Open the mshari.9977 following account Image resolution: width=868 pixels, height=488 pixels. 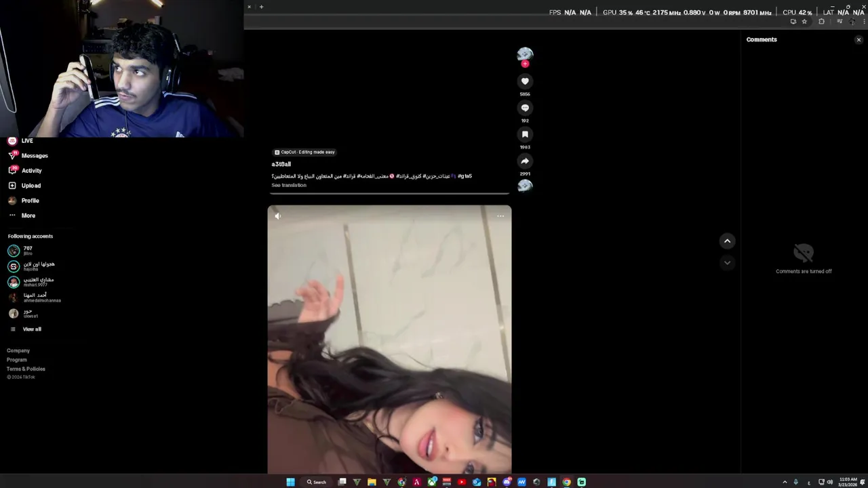pyautogui.click(x=31, y=282)
